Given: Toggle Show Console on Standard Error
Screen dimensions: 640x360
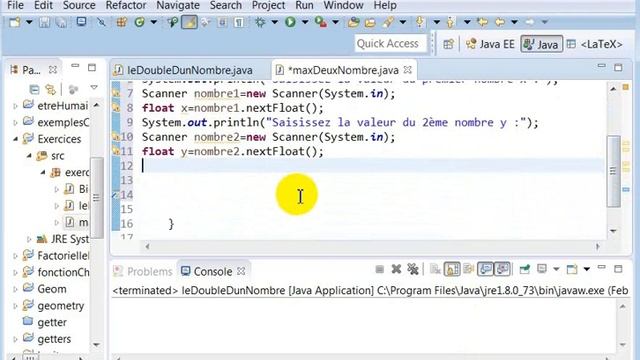Looking at the screenshot, I should tap(502, 269).
